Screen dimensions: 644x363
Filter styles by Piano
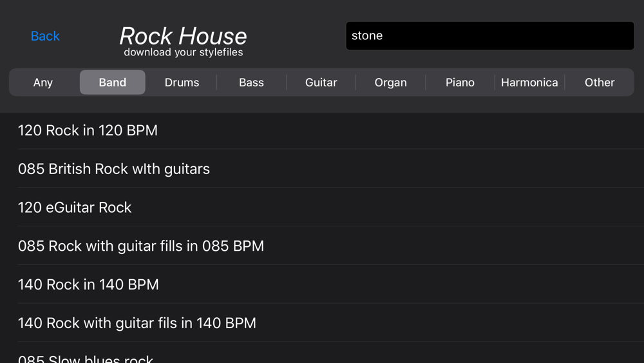coord(460,83)
